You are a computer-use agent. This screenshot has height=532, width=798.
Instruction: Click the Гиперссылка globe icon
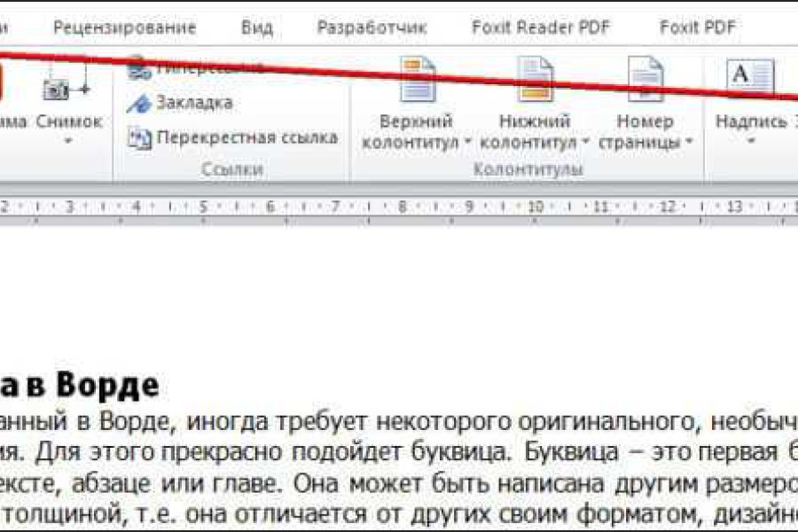(x=139, y=68)
